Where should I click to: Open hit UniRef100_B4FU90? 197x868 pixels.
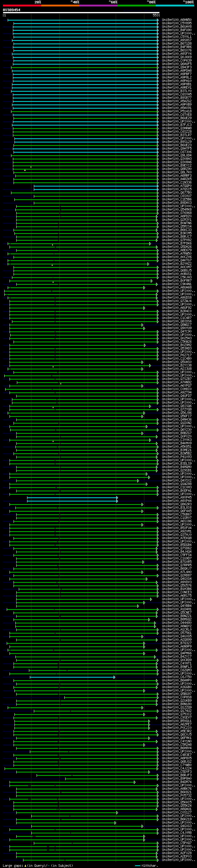(x=176, y=30)
